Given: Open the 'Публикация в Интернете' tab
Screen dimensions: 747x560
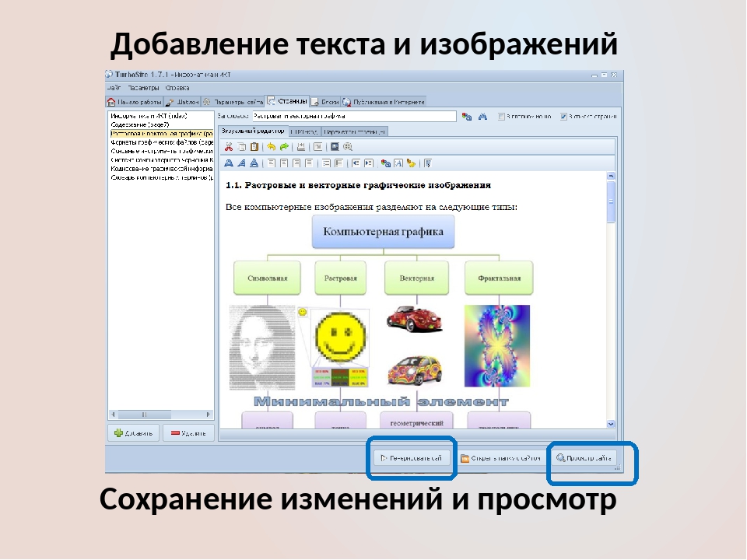Looking at the screenshot, I should pyautogui.click(x=384, y=101).
